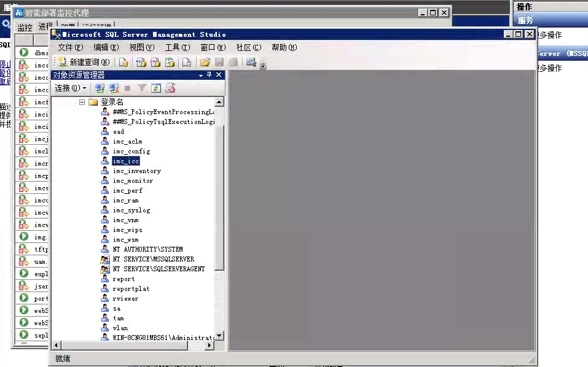Click the refresh icon in object explorer
This screenshot has height=367, width=588.
point(156,88)
